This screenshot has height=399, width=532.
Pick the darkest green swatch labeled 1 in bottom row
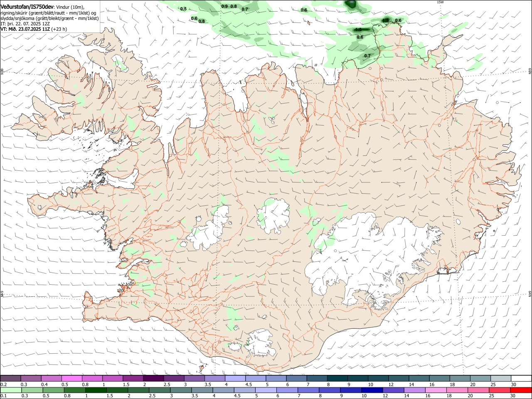coord(96,390)
